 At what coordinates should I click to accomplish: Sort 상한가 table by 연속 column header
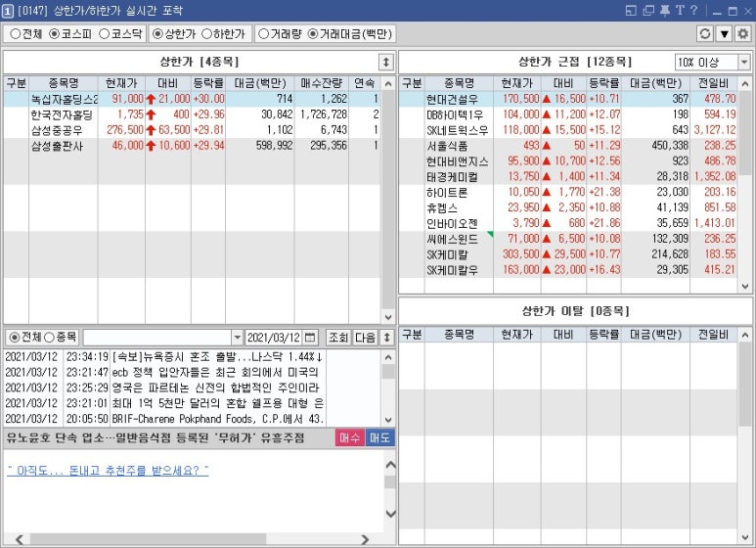[x=364, y=83]
